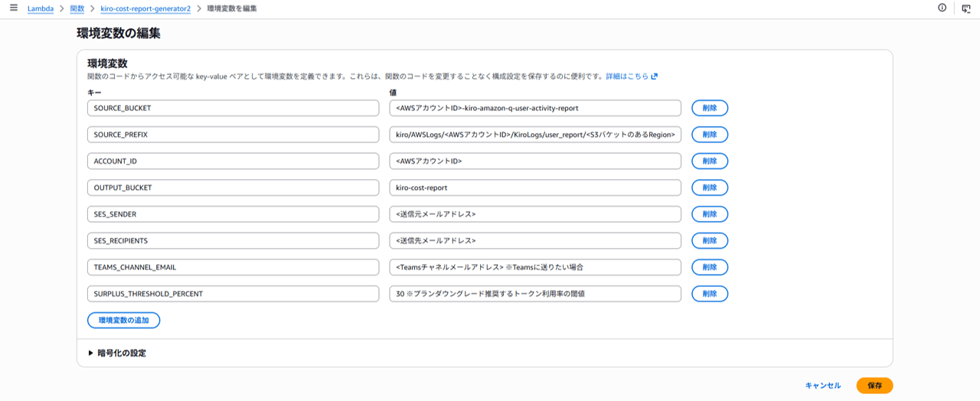980x401 pixels.
Task: Focus the SES_SENDER key field
Action: tap(234, 214)
